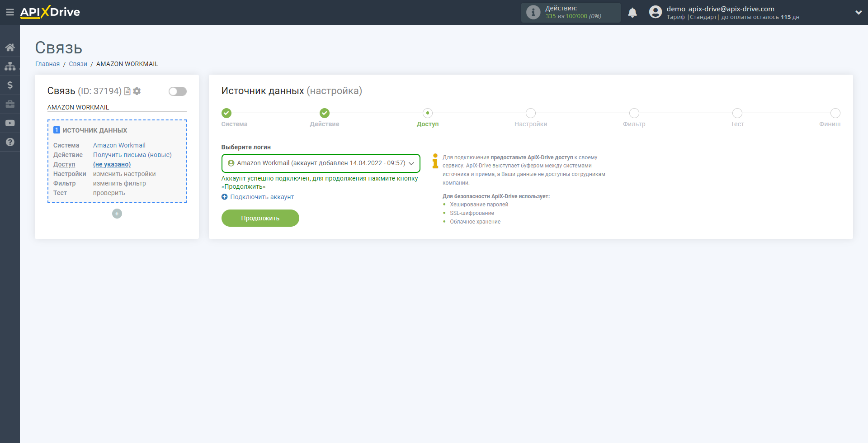868x443 pixels.
Task: Click the yellow info icon beside instructions
Action: [435, 161]
